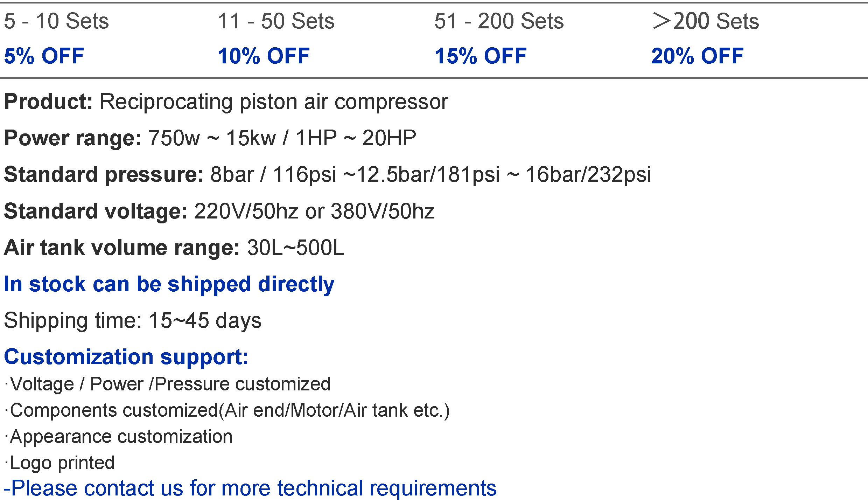Select the 20% OFF discount text

coord(697,56)
